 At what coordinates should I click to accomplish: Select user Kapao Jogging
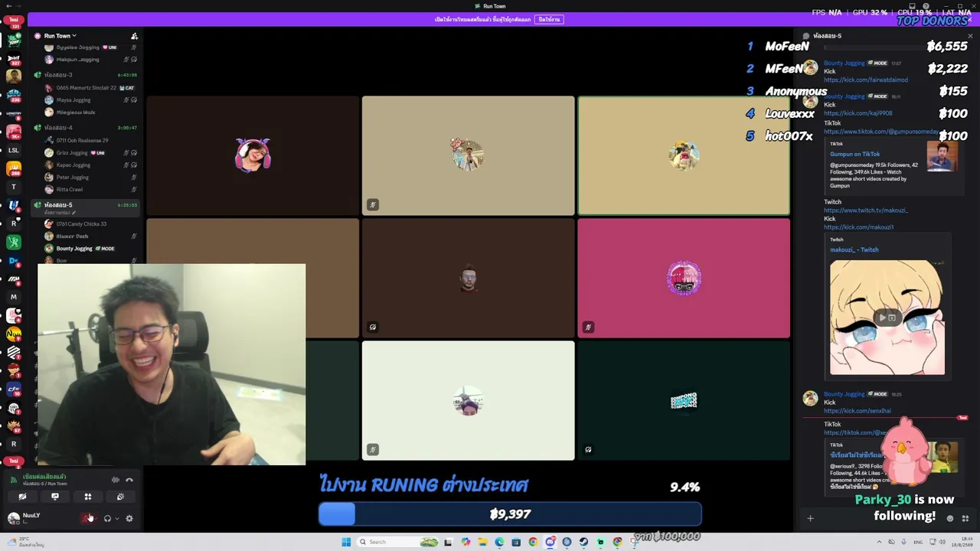90,165
